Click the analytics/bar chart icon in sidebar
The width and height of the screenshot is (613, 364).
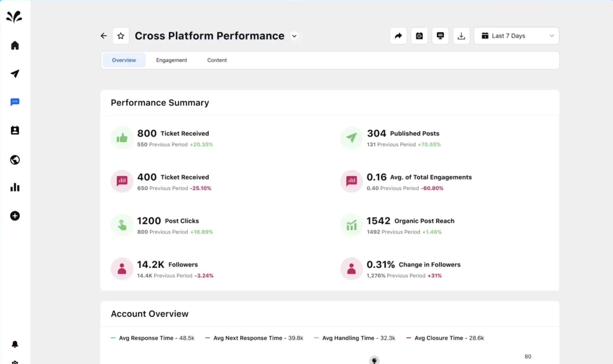(15, 187)
